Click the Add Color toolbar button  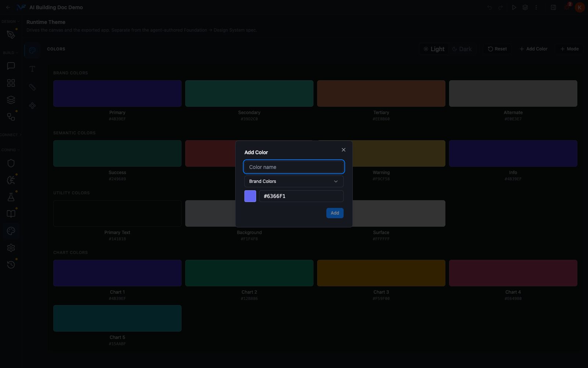tap(533, 49)
